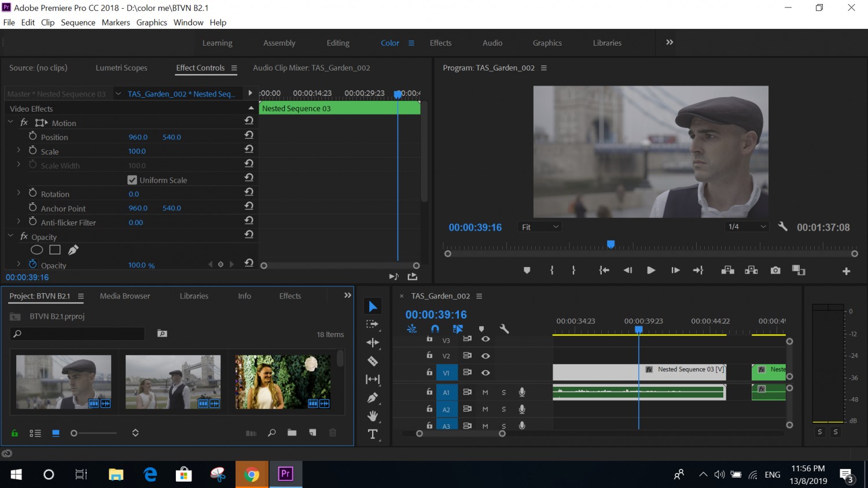Select the Hand tool
Viewport: 868px width, 488px height.
coord(373,416)
